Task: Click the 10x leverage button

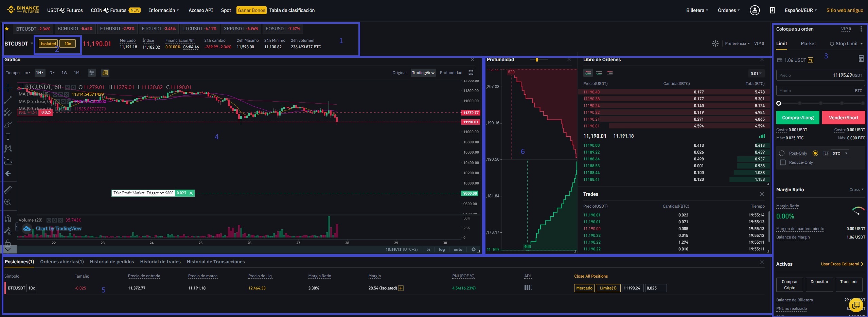Action: point(68,43)
